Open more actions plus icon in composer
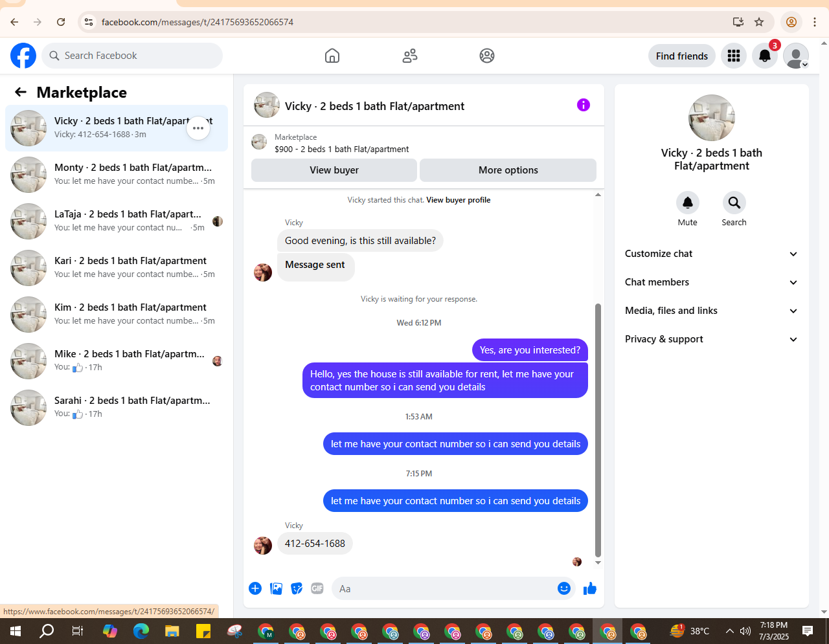The image size is (829, 644). pos(255,588)
